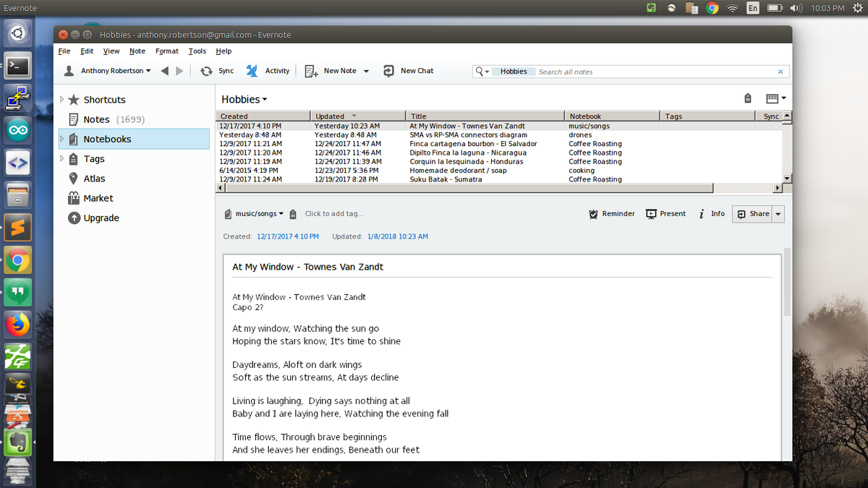Click the notebook icon beside music/songs
Screen dimensions: 868x488
(x=226, y=213)
